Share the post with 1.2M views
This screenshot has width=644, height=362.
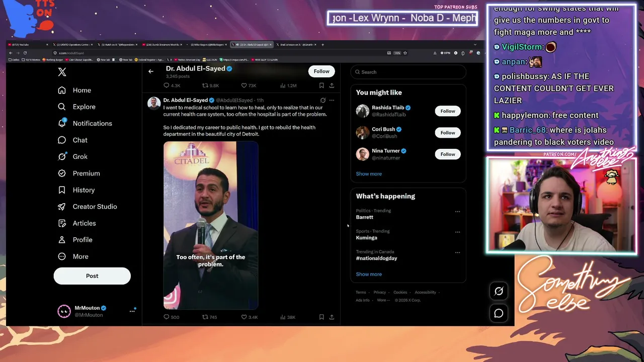(332, 85)
